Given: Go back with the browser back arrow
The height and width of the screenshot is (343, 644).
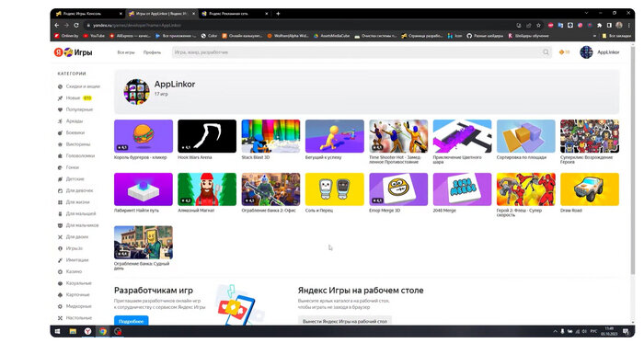Looking at the screenshot, I should point(57,25).
